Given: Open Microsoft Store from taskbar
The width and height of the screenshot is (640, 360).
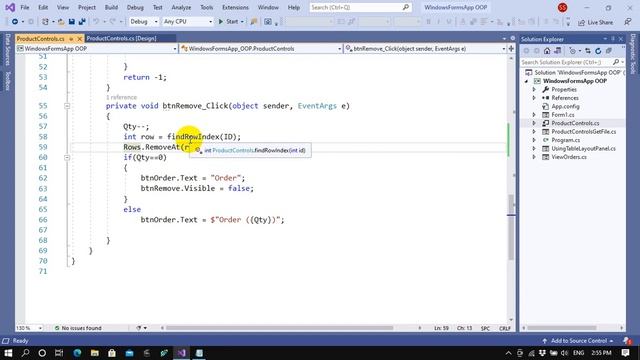Looking at the screenshot, I should [x=112, y=353].
